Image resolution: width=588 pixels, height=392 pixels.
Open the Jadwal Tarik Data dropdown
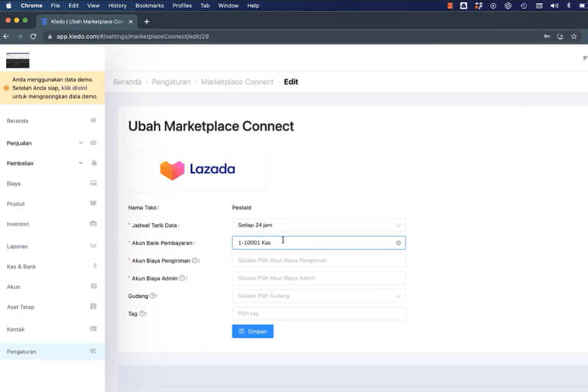click(319, 225)
